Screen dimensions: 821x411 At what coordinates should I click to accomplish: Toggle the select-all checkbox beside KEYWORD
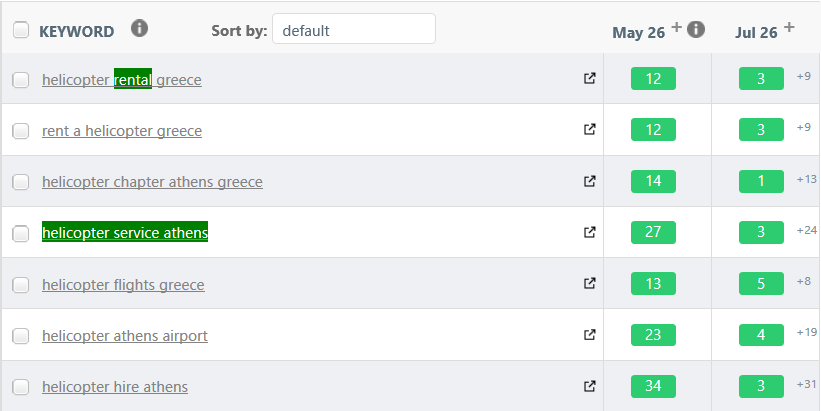[x=21, y=30]
